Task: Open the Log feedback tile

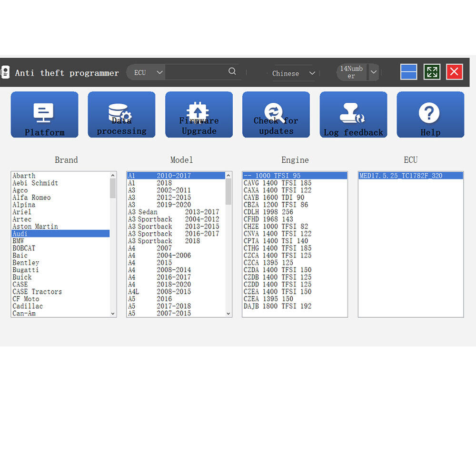Action: (x=353, y=115)
